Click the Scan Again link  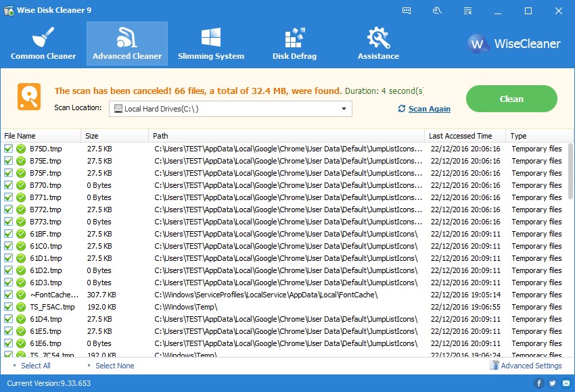429,109
